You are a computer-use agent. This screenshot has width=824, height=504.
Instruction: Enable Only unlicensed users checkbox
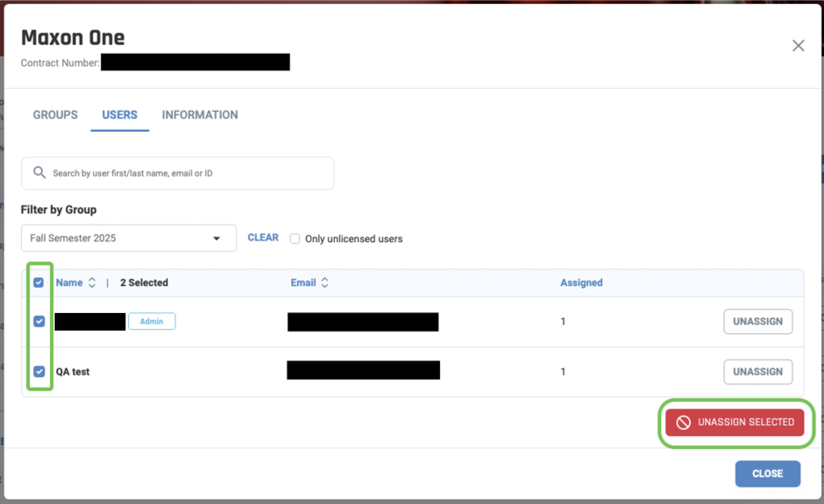click(x=295, y=239)
